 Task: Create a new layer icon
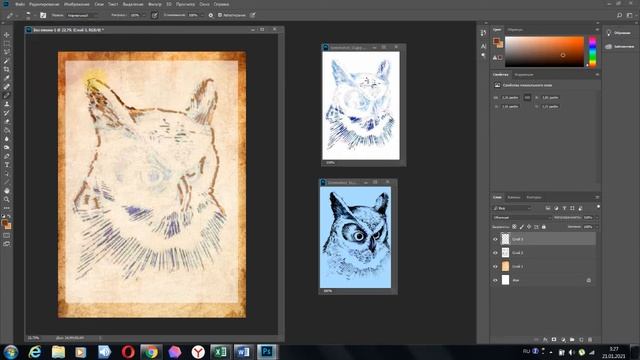click(581, 340)
